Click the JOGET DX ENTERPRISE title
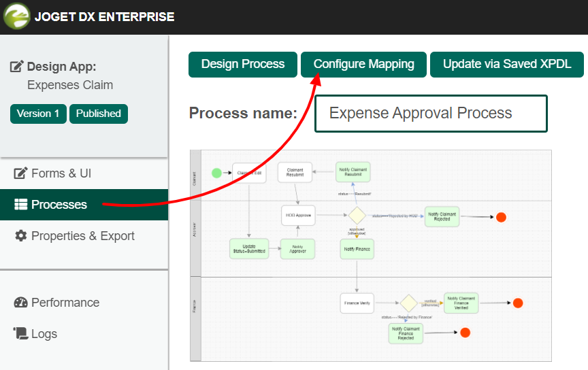The height and width of the screenshot is (370, 588). tap(104, 17)
